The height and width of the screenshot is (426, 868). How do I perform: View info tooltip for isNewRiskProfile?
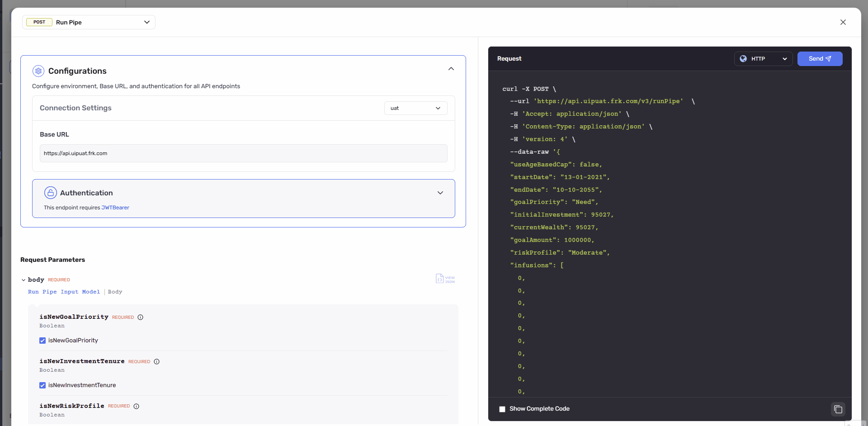137,406
